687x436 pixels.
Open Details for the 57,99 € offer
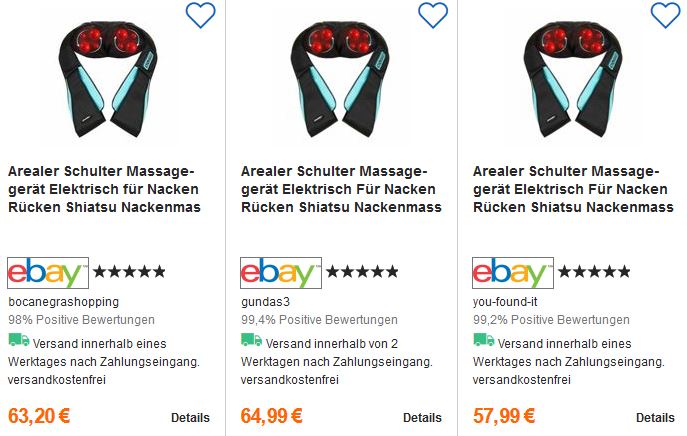(x=655, y=418)
